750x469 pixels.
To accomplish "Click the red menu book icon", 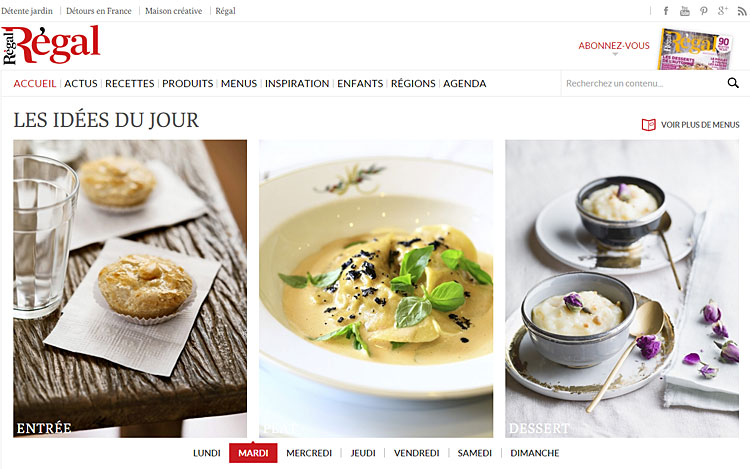I will click(649, 125).
